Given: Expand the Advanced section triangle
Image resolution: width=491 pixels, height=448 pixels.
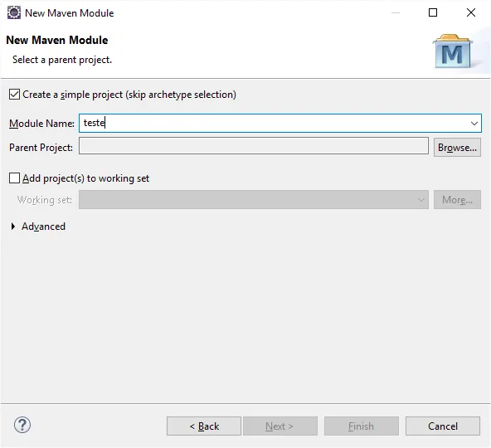Looking at the screenshot, I should [x=12, y=226].
